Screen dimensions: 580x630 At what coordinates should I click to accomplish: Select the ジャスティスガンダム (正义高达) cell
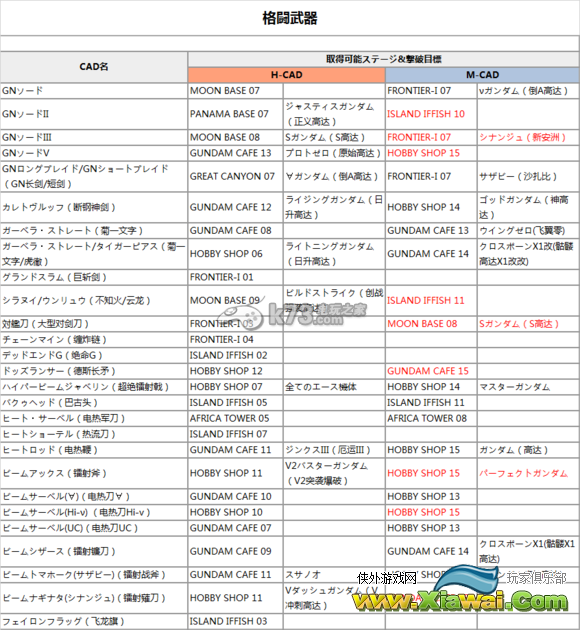(x=334, y=114)
